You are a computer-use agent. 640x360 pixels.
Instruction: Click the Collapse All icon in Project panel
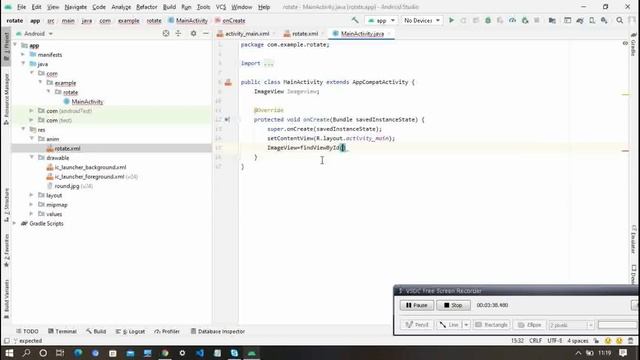178,33
